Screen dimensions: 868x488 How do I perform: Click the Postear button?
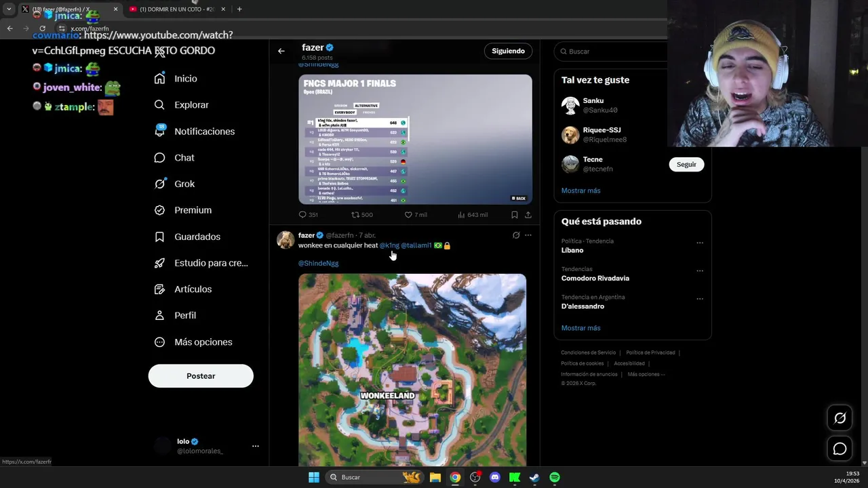(201, 376)
